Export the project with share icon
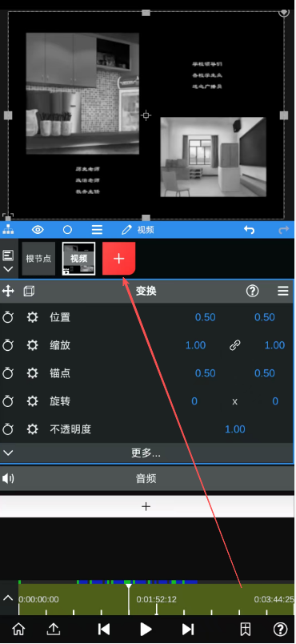 tap(54, 629)
